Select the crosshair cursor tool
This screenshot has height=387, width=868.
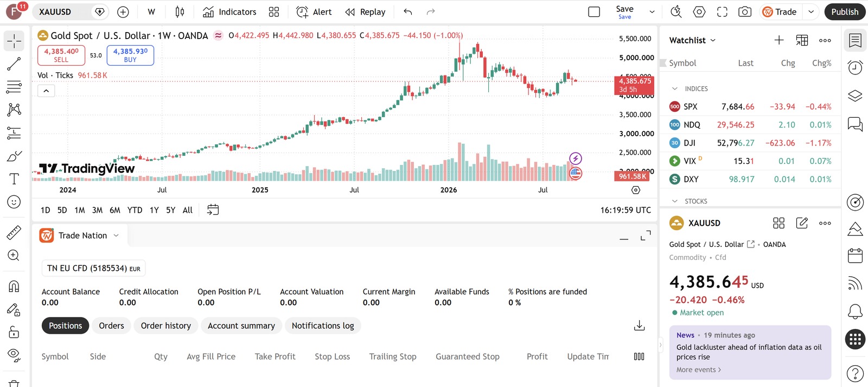[x=14, y=41]
